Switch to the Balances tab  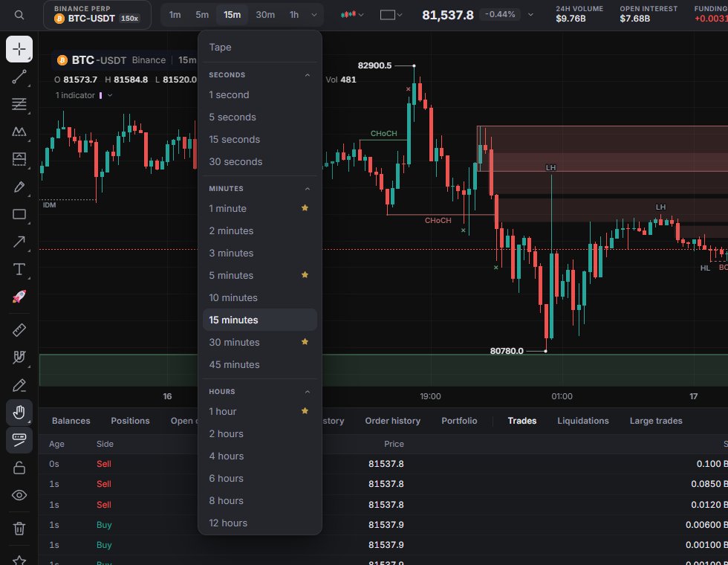coord(71,421)
